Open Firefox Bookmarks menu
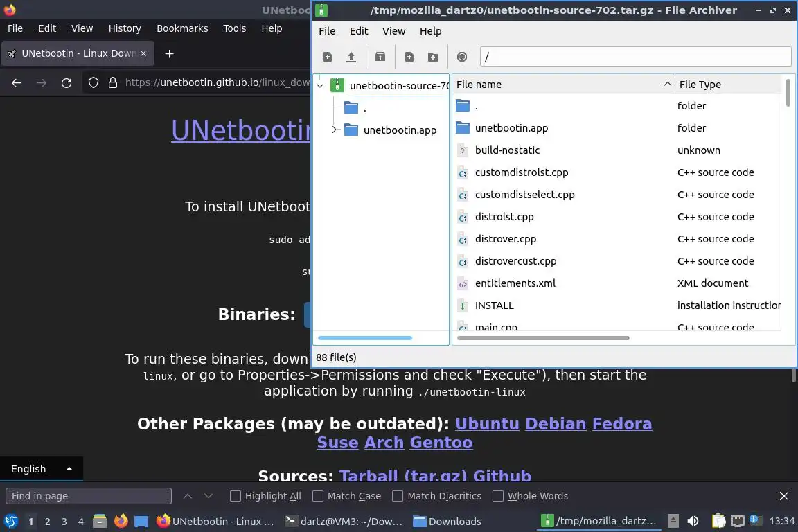Image resolution: width=798 pixels, height=532 pixels. (182, 28)
